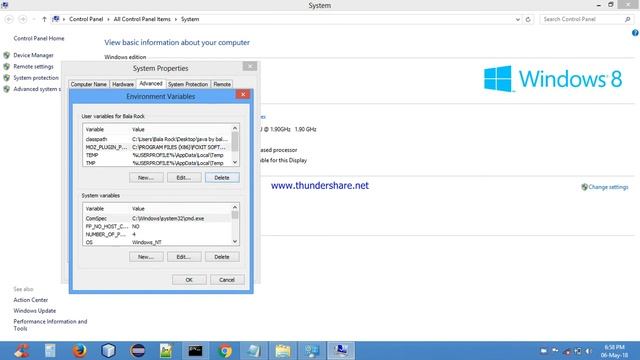Select the FP_NO_HOST_C... system variable
This screenshot has height=360, width=640.
click(x=157, y=226)
